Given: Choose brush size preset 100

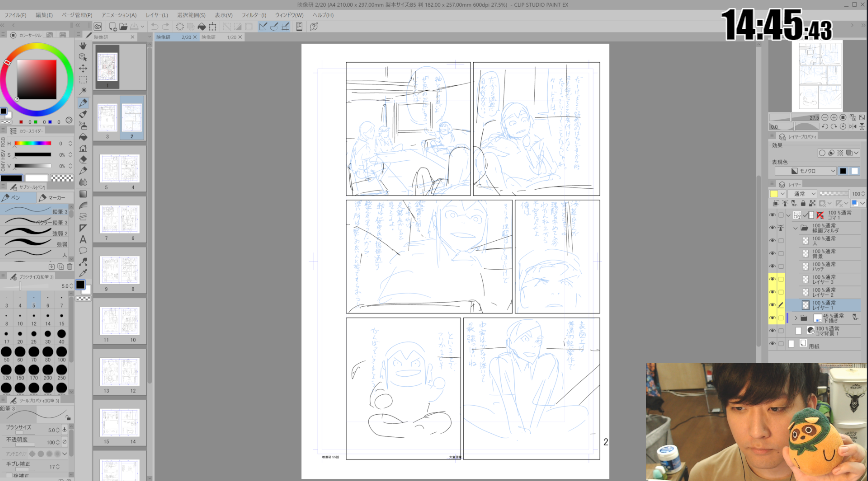Looking at the screenshot, I should [61, 352].
